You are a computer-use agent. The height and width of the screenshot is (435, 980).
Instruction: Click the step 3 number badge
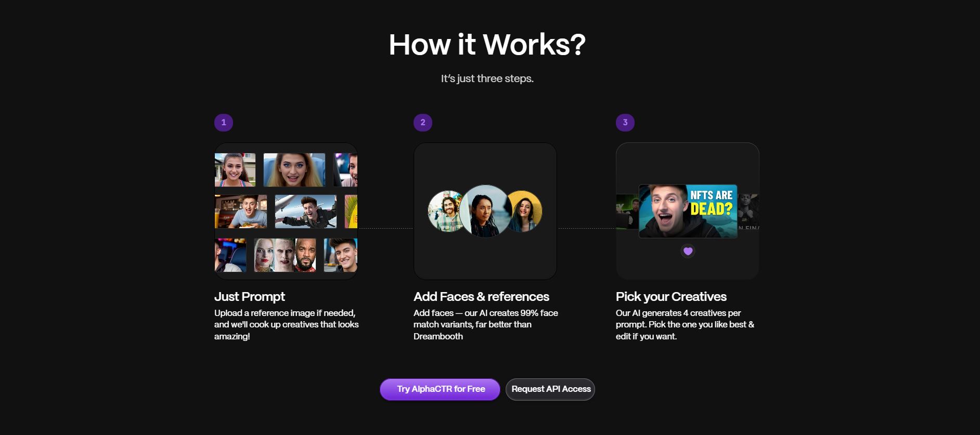click(x=625, y=123)
